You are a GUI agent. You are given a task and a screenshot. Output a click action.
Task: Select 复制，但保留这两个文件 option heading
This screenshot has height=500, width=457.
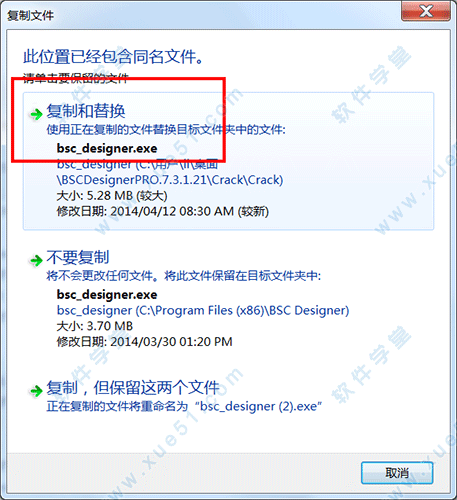pos(133,388)
